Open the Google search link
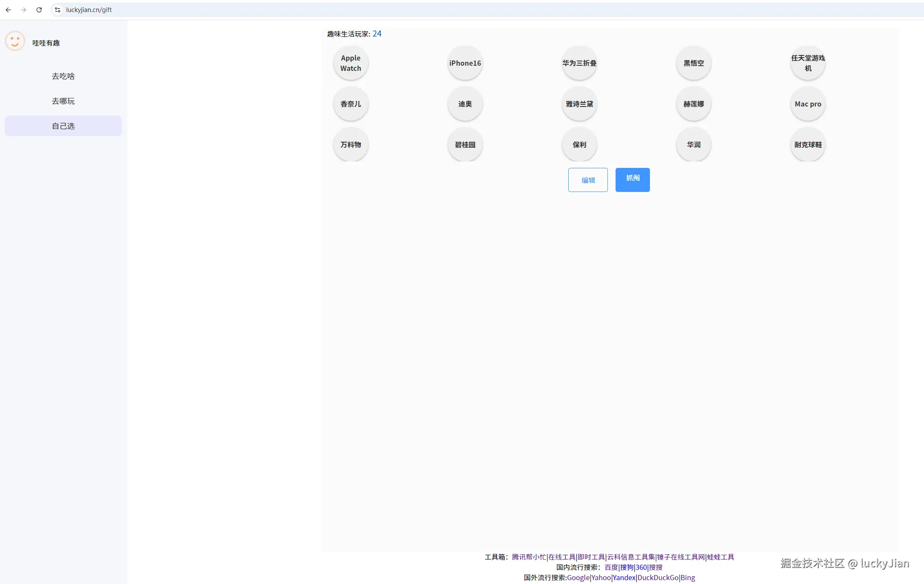 pyautogui.click(x=578, y=578)
